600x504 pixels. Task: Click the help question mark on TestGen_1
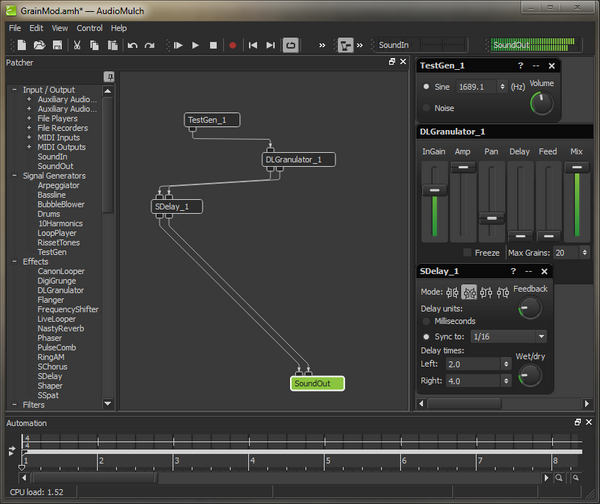click(x=521, y=65)
